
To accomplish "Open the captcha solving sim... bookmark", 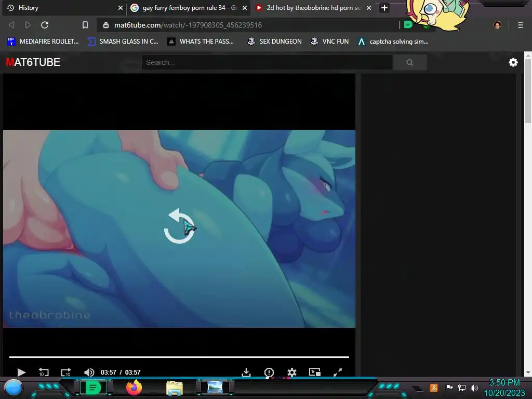I will pos(393,42).
